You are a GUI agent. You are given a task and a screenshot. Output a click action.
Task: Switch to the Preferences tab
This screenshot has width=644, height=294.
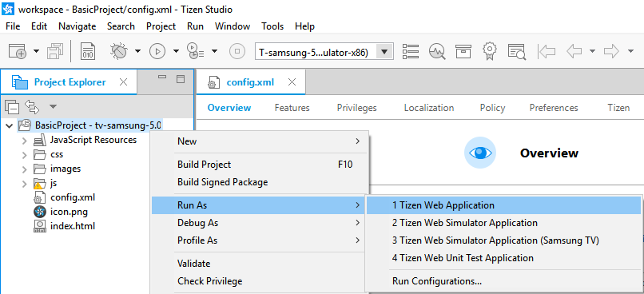pos(554,108)
